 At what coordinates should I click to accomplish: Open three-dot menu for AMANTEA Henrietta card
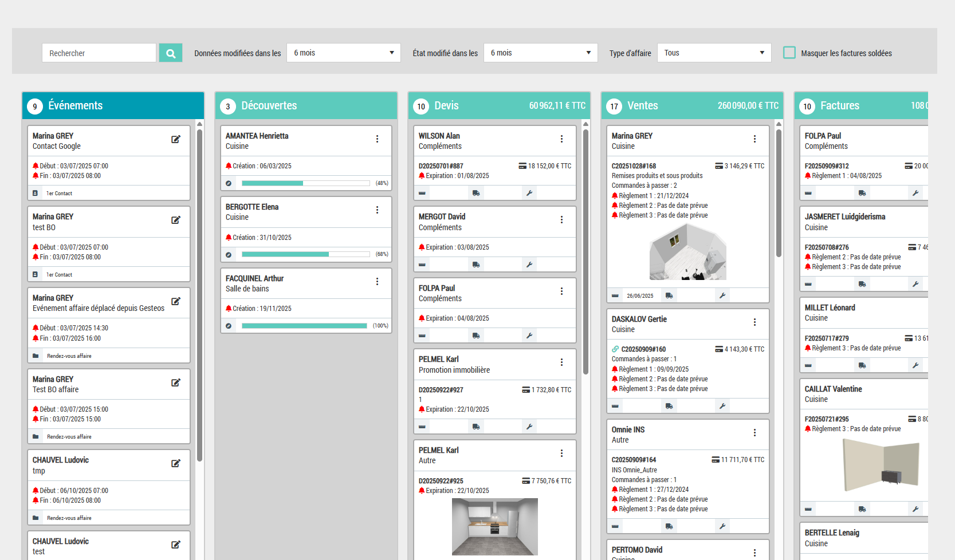(377, 139)
